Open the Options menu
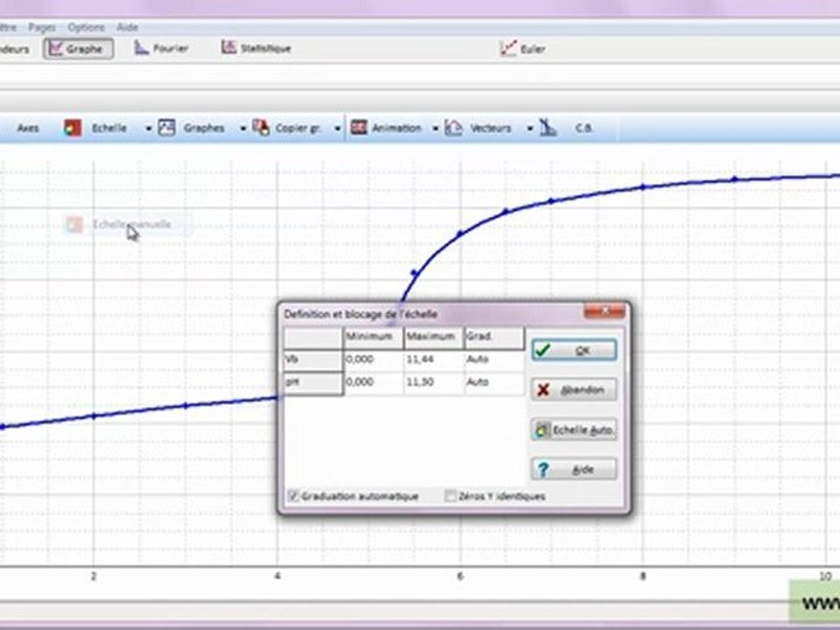Viewport: 840px width, 630px height. (87, 27)
